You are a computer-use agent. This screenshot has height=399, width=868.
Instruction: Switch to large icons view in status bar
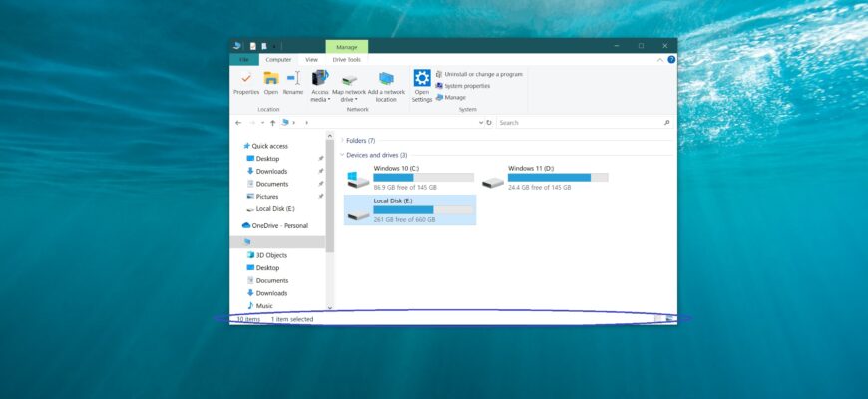coord(669,319)
